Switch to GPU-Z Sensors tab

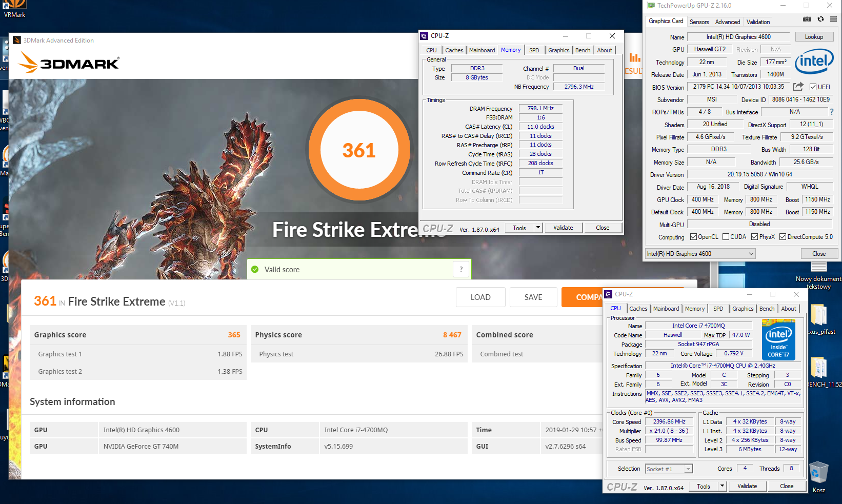[699, 22]
